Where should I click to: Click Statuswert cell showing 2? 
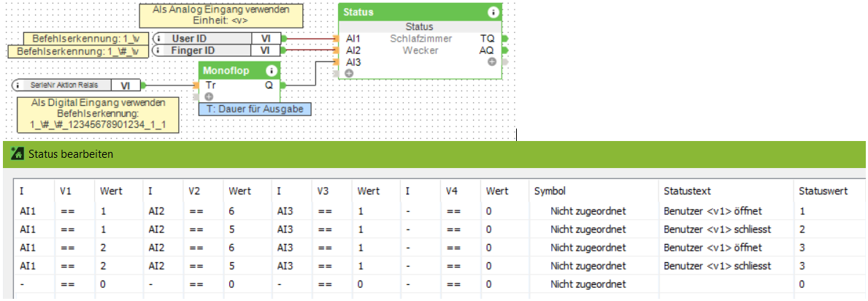point(829,229)
